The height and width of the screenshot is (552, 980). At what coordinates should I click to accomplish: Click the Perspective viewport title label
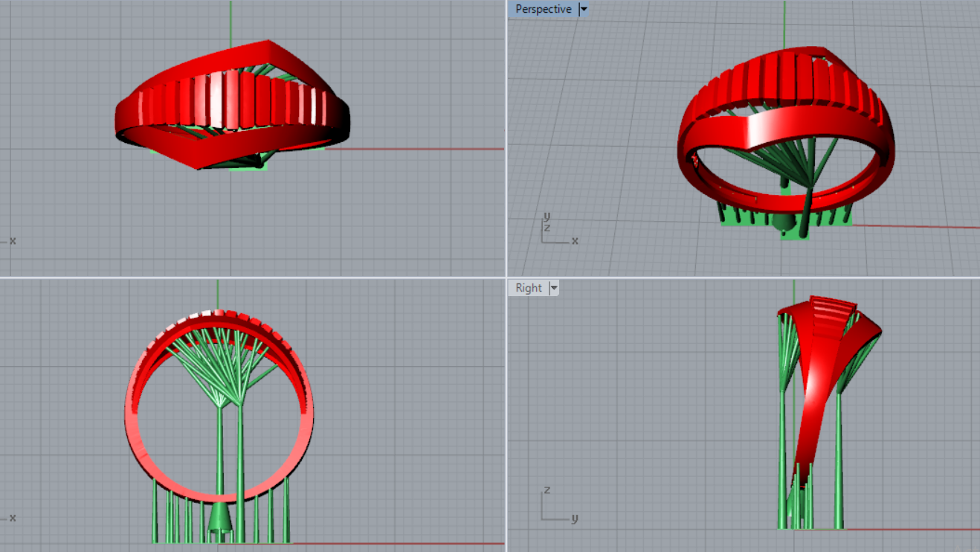(544, 10)
